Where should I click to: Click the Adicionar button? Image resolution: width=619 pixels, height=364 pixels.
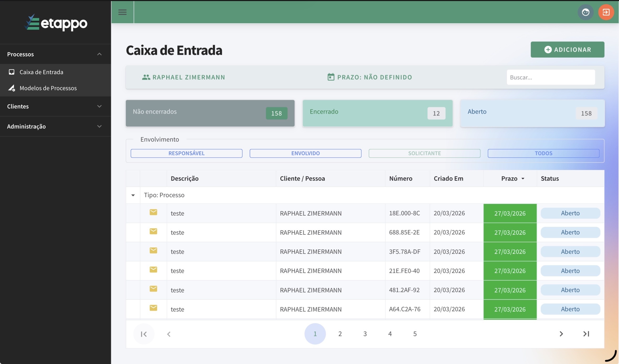pyautogui.click(x=567, y=50)
